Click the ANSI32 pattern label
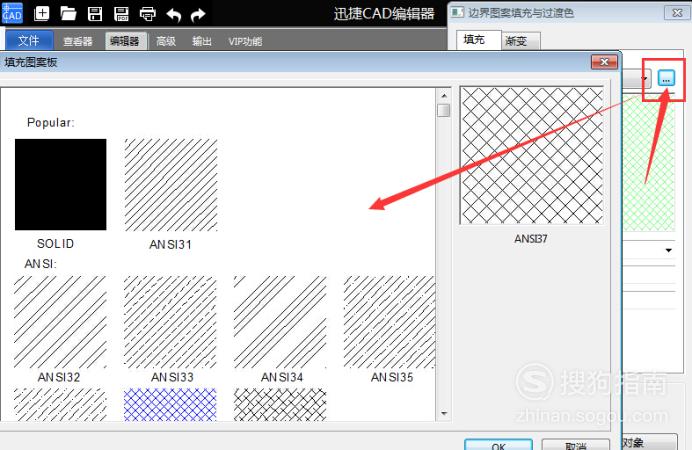Image resolution: width=692 pixels, height=450 pixels. click(x=59, y=377)
